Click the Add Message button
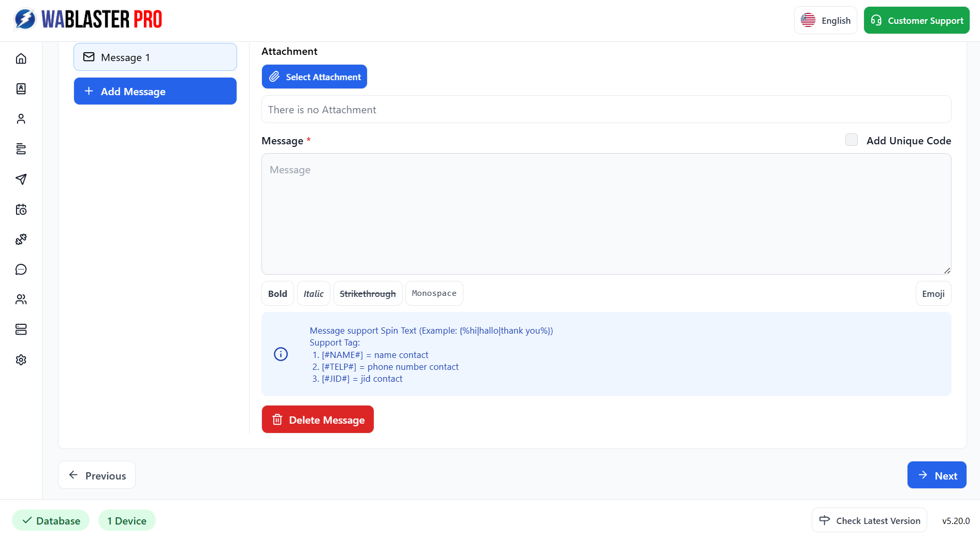 155,91
